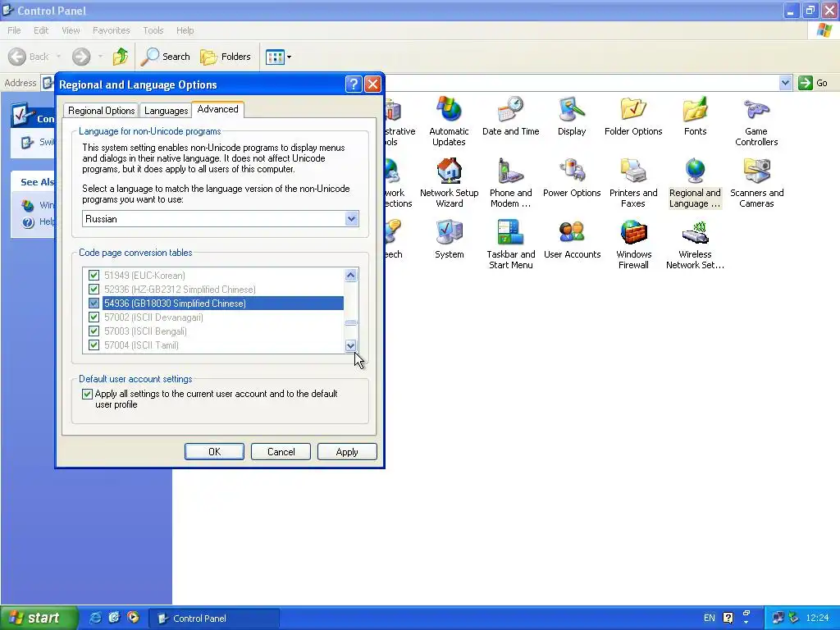The height and width of the screenshot is (630, 840).
Task: Open Taskbar and Start Menu icon
Action: [510, 244]
